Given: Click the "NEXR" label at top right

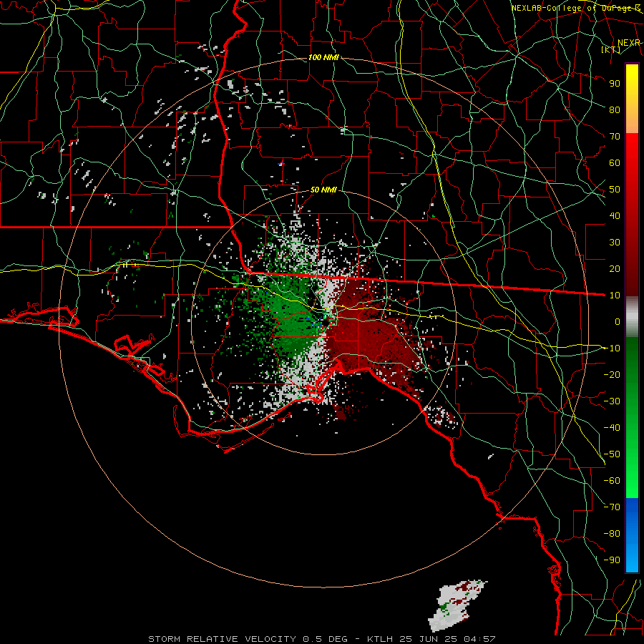Looking at the screenshot, I should pyautogui.click(x=629, y=43).
